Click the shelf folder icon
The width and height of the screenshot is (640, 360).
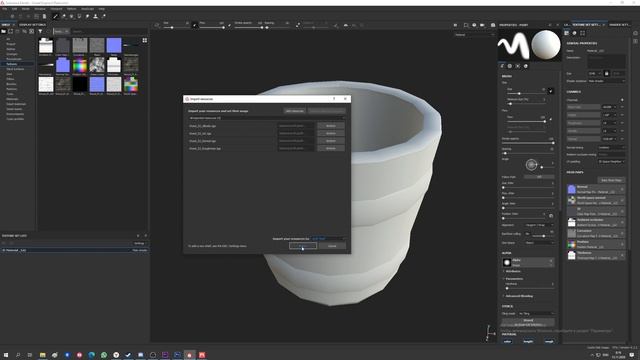coord(4,31)
